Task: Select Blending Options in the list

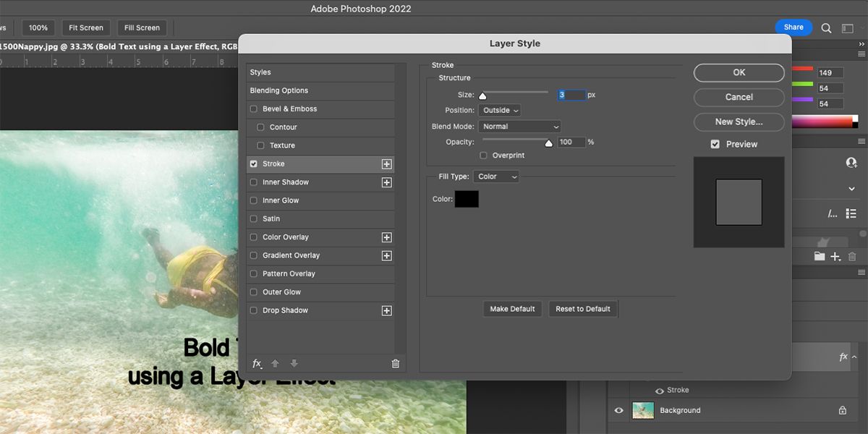Action: tap(320, 90)
